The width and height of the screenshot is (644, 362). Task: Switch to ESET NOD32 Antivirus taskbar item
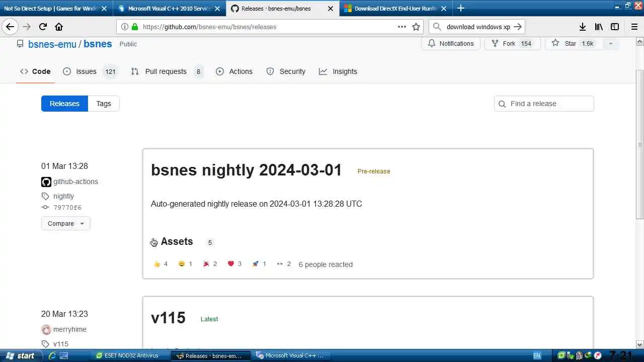click(131, 355)
